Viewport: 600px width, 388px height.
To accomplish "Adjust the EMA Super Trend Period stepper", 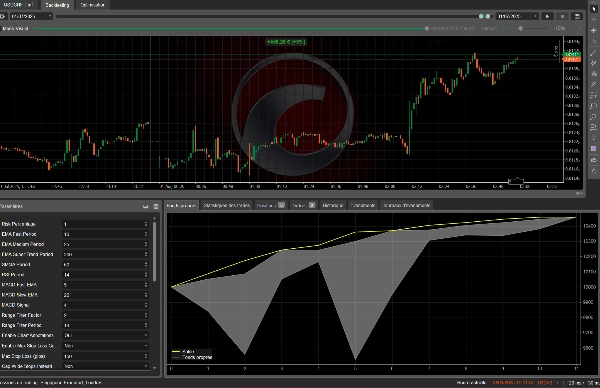I will coord(146,254).
